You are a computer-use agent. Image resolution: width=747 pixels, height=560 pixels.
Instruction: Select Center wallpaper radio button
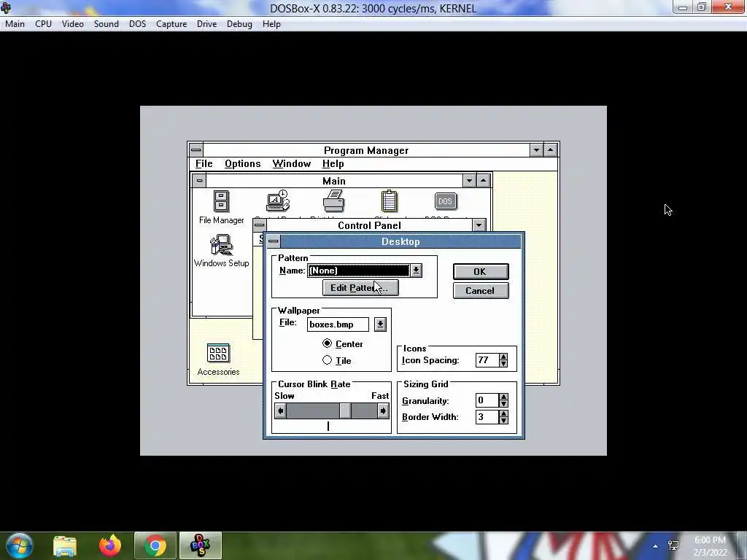[x=327, y=343]
